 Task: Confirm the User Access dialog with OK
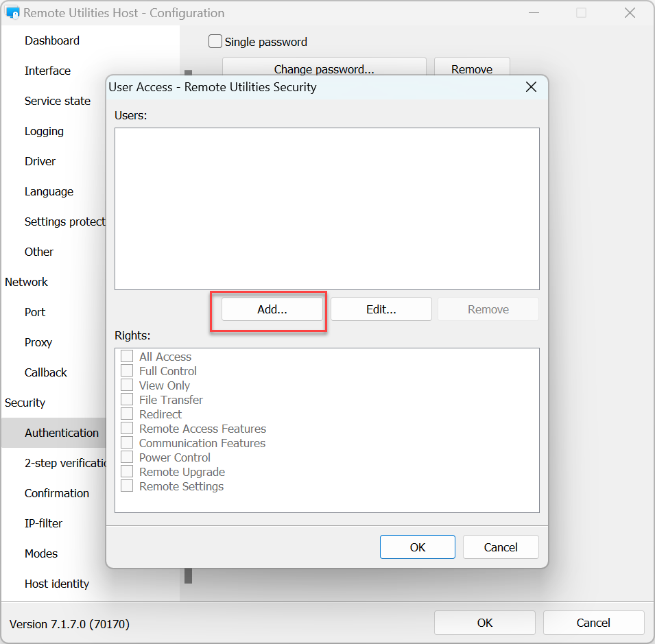417,547
